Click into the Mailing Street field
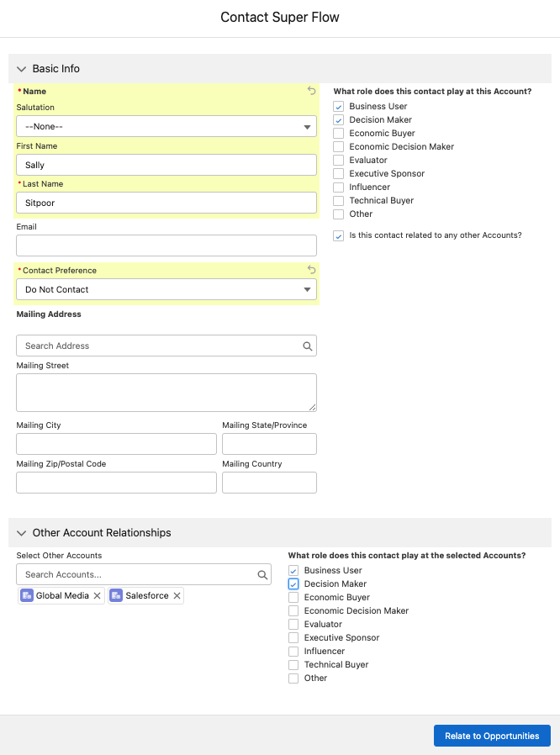The height and width of the screenshot is (755, 560). coord(165,392)
